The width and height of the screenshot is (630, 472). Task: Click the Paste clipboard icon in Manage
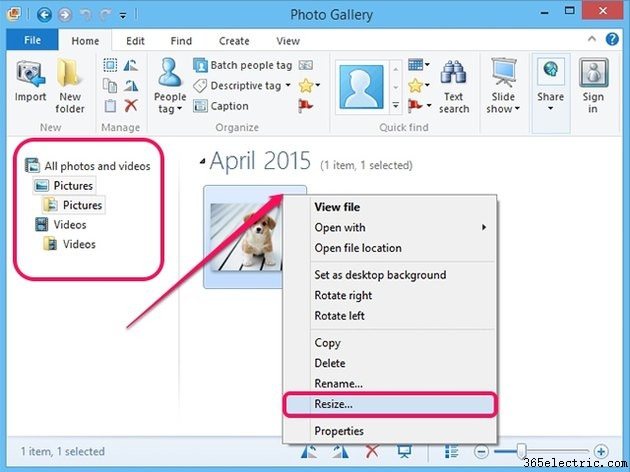coord(110,106)
